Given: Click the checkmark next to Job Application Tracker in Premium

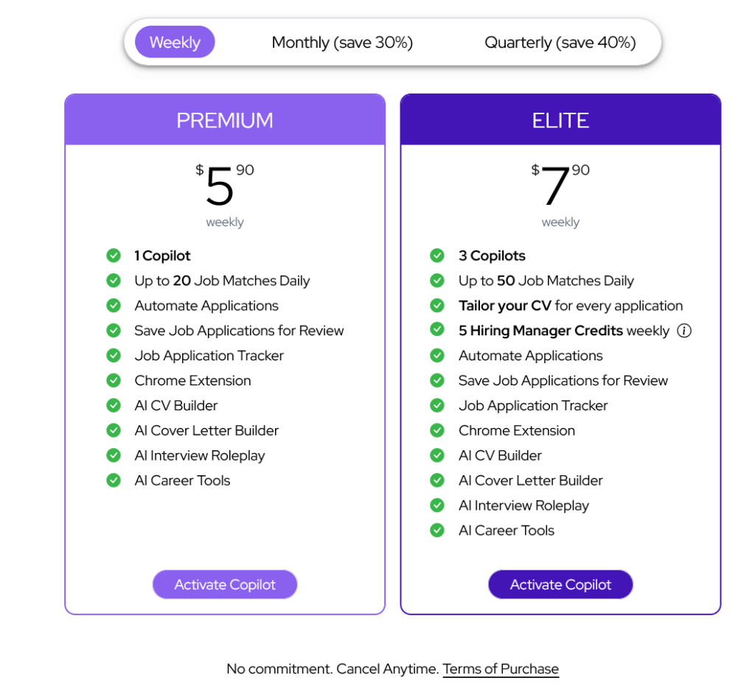Looking at the screenshot, I should 114,355.
